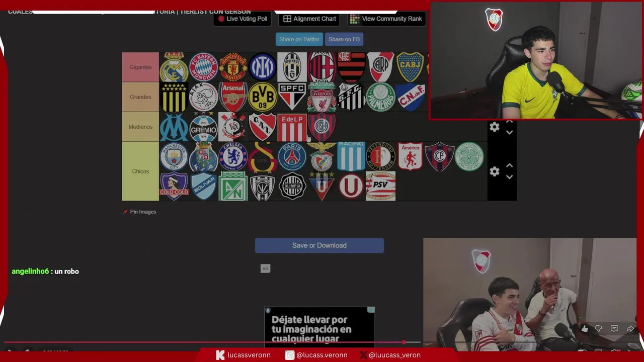Select the Galatasaray logo
The height and width of the screenshot is (362, 644).
click(263, 157)
